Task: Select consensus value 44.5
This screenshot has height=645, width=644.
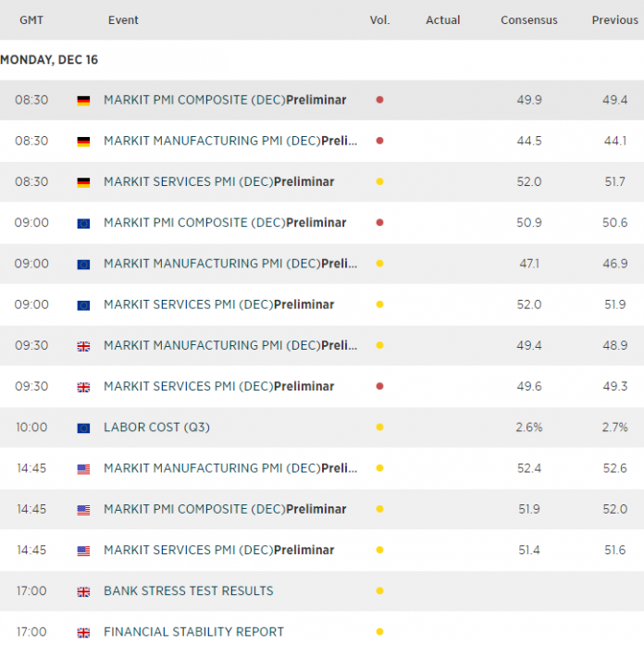Action: pyautogui.click(x=529, y=141)
